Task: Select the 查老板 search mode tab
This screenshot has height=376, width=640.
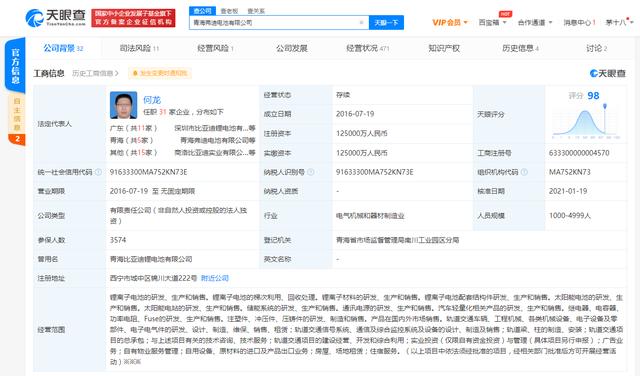Action: click(229, 11)
